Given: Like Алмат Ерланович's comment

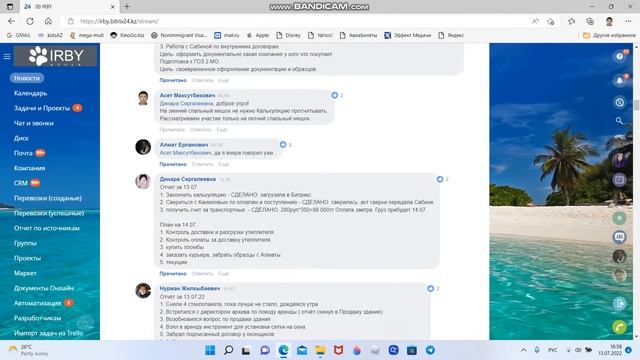Looking at the screenshot, I should click(x=283, y=144).
